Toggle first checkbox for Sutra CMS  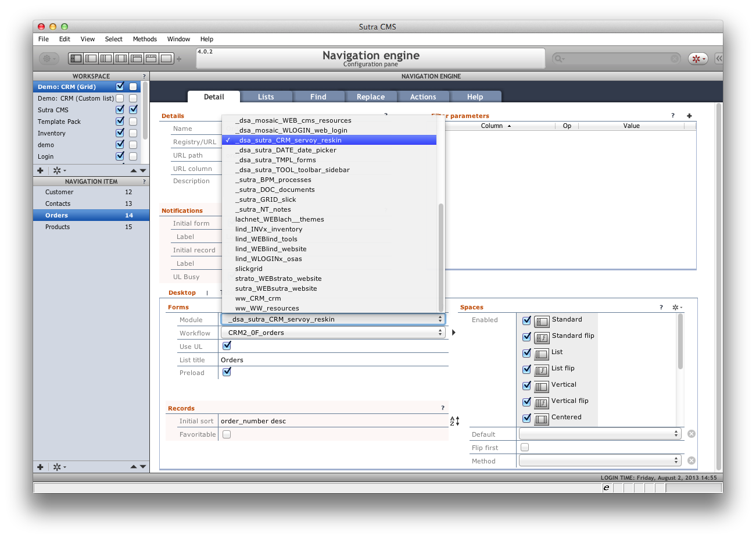120,109
